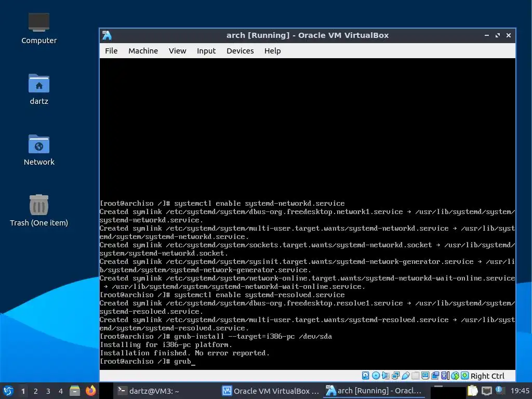Viewport: 532px width, 399px height.
Task: Click the 'Installing for i386-pc platform.' line
Action: pos(166,345)
